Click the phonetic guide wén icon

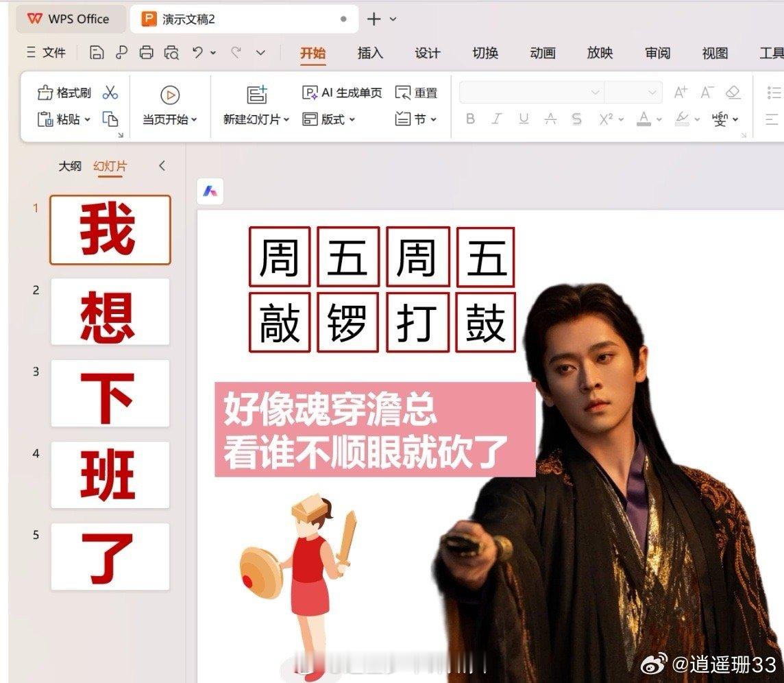tap(720, 119)
